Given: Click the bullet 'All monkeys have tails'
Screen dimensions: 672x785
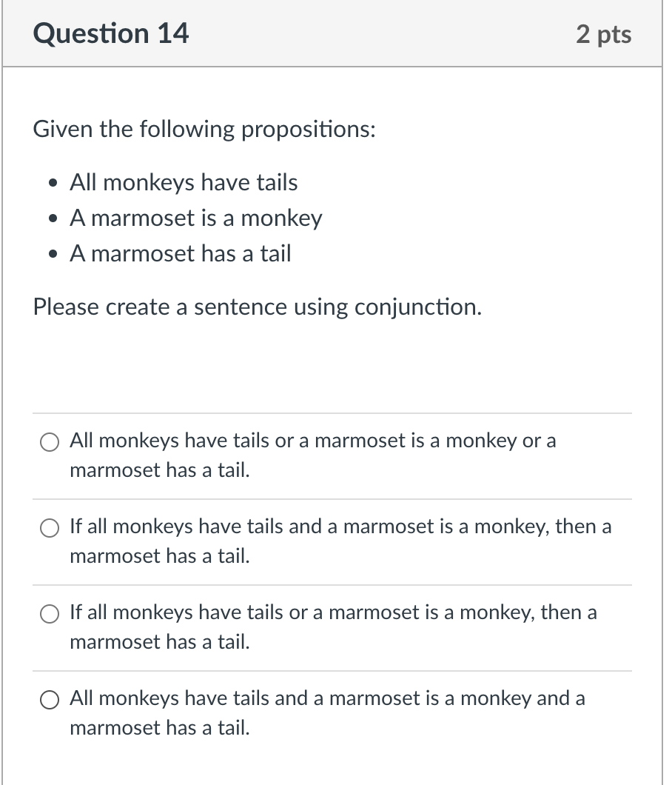Looking at the screenshot, I should coord(183,182).
